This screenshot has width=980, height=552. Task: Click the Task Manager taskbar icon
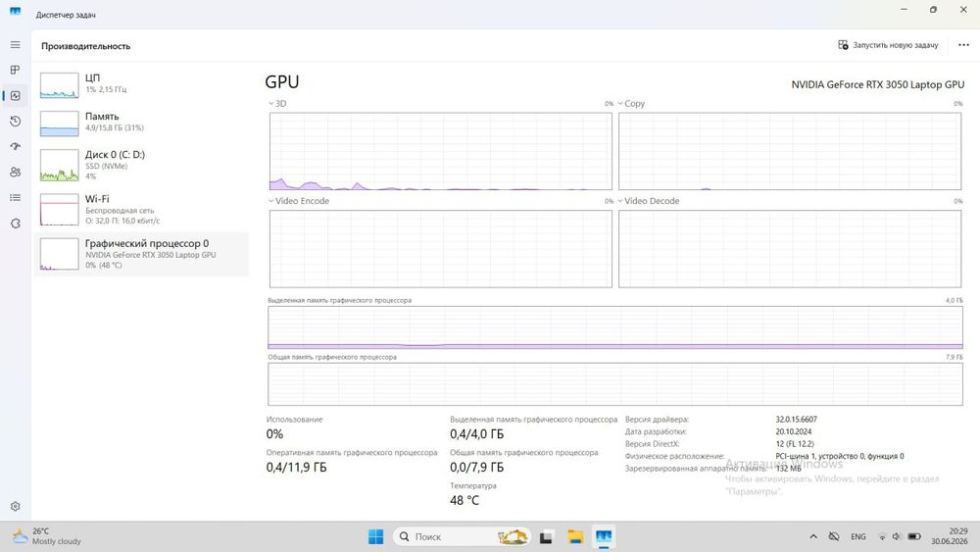coord(604,536)
